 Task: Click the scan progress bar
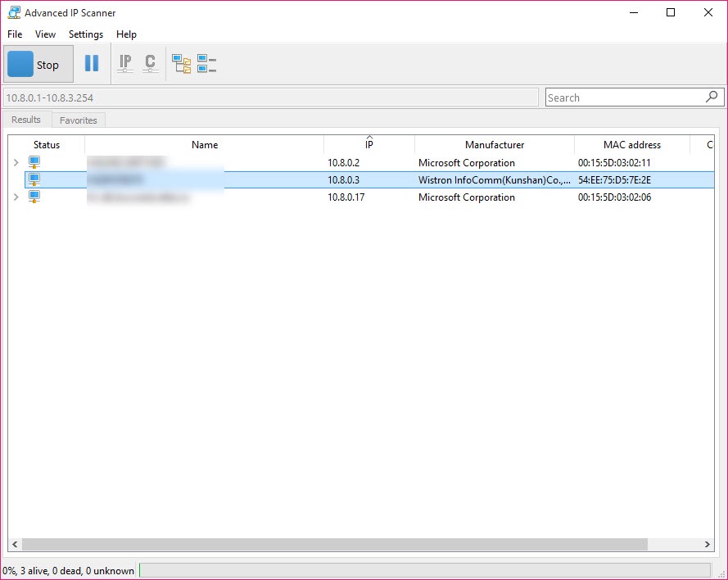425,570
